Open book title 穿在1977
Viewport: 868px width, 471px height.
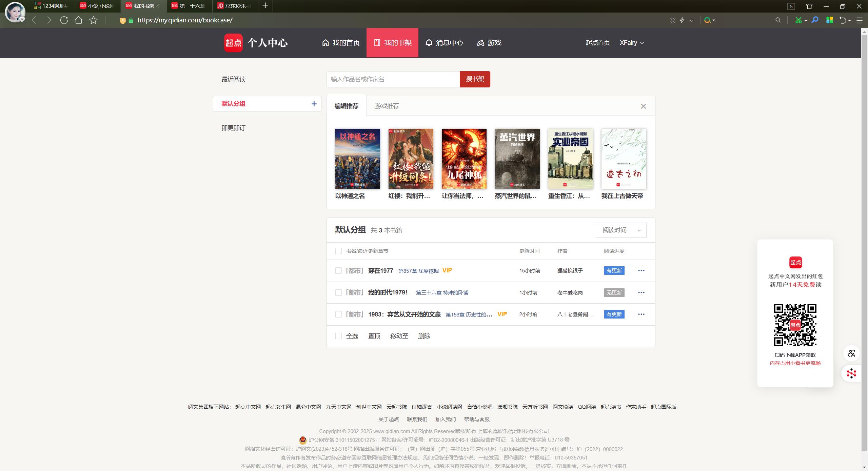coord(380,271)
